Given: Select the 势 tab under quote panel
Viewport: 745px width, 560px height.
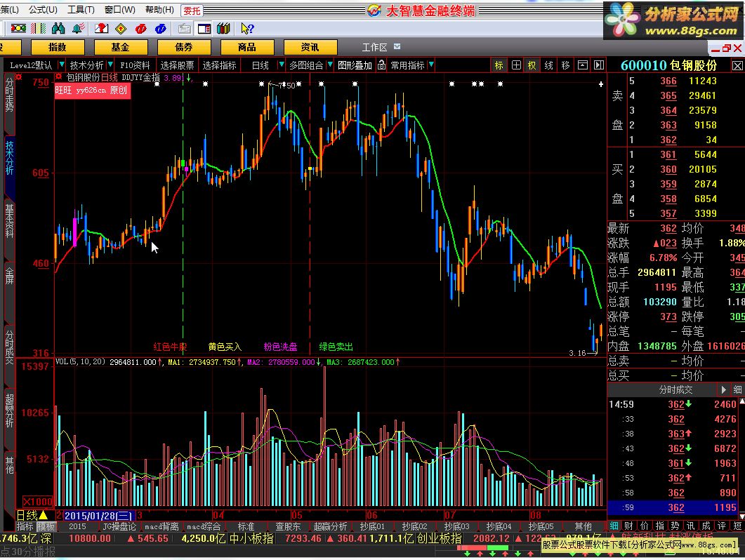Looking at the screenshot, I should coord(675,526).
